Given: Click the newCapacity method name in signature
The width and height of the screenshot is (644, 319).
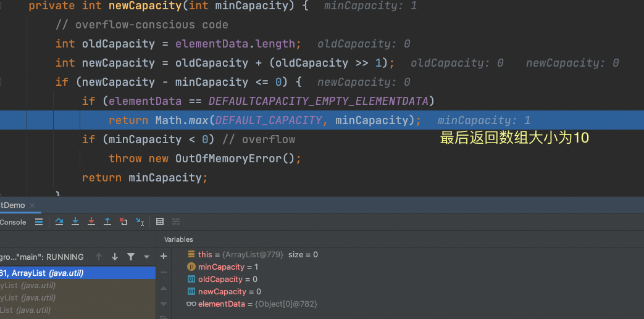Looking at the screenshot, I should (x=145, y=6).
